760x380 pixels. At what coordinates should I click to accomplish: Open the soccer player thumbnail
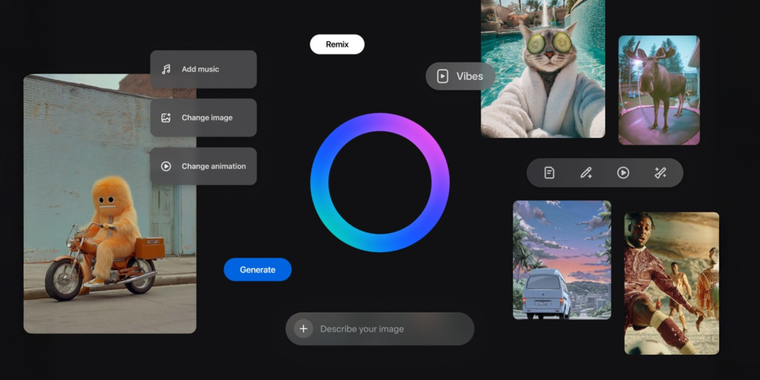point(672,283)
